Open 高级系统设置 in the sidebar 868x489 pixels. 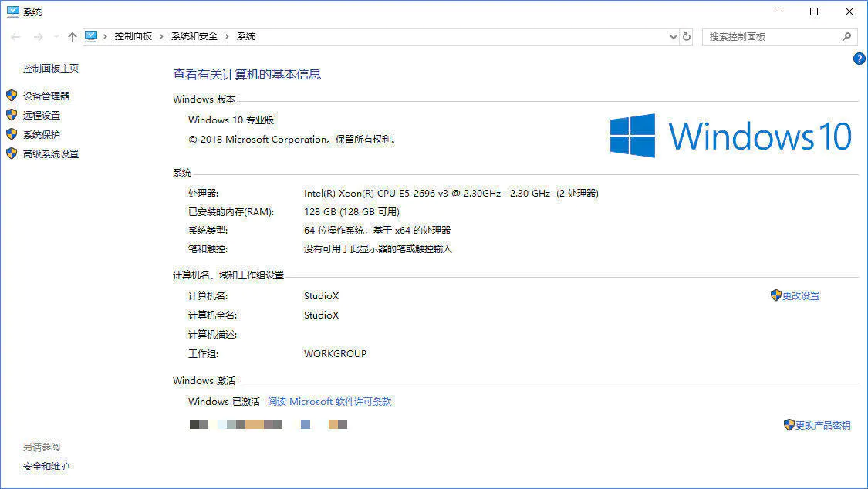point(51,153)
